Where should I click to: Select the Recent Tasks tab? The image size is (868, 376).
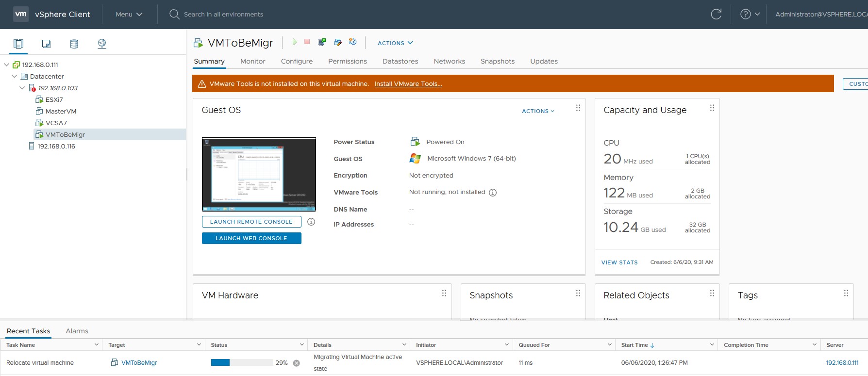tap(29, 331)
